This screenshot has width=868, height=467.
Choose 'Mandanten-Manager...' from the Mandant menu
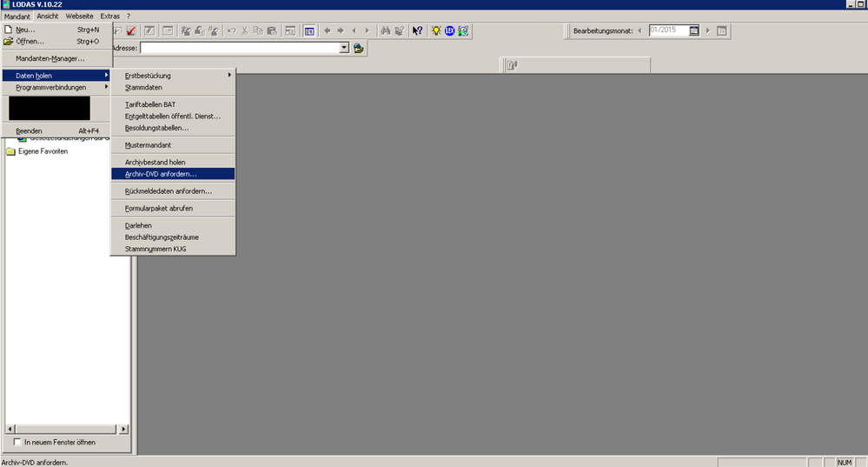click(x=50, y=58)
